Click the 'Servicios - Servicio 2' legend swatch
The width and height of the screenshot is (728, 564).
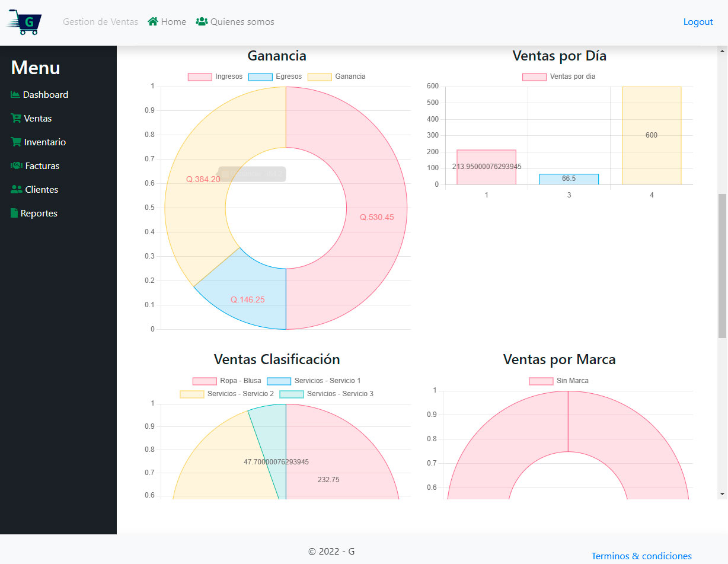point(192,394)
